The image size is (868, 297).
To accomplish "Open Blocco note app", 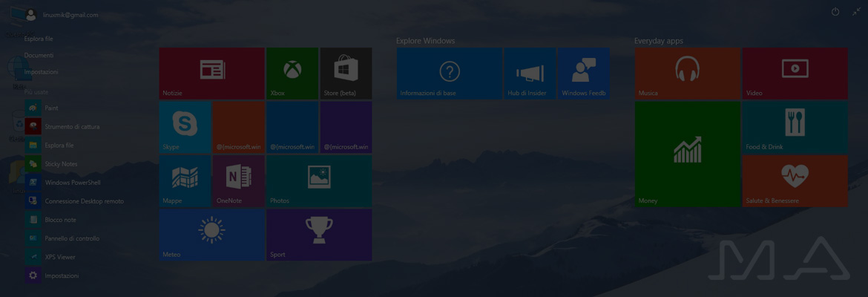I will [50, 220].
